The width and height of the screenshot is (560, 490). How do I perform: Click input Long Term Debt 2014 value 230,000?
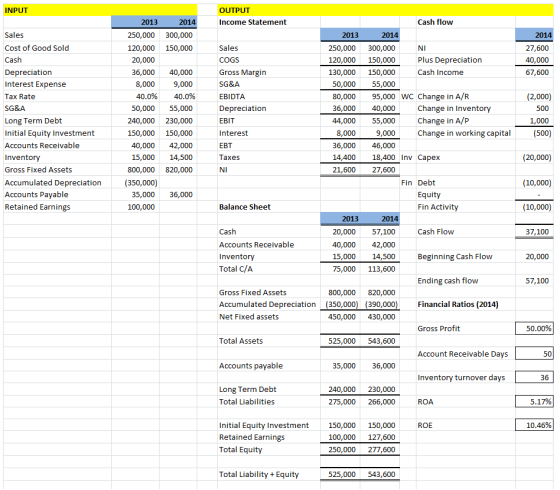(x=179, y=121)
